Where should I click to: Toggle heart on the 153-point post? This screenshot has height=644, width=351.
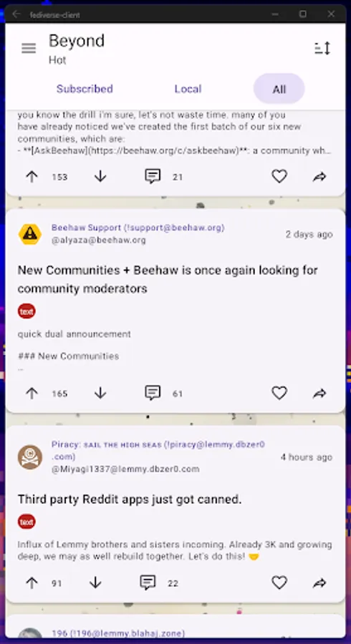[279, 177]
